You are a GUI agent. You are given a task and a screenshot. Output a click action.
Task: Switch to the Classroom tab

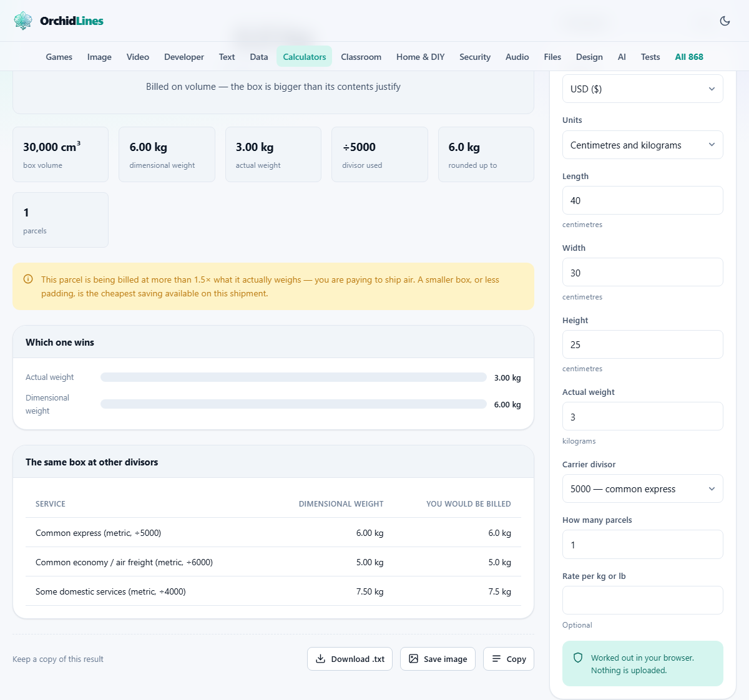pyautogui.click(x=361, y=57)
